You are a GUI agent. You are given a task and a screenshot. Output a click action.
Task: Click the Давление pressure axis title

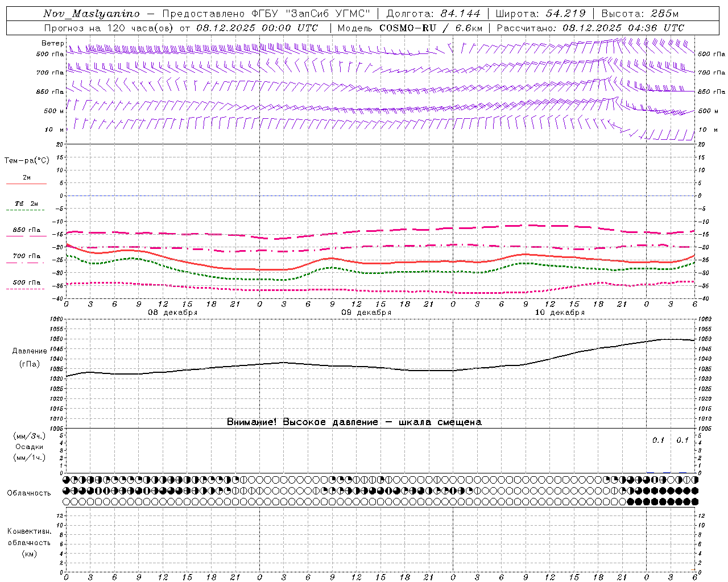[30, 351]
